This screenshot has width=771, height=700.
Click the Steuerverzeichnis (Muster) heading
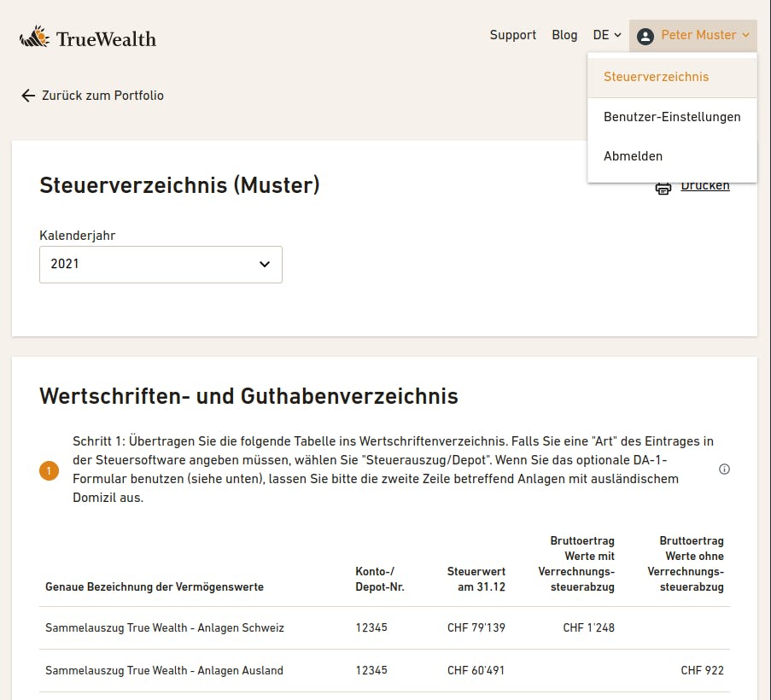(x=179, y=185)
